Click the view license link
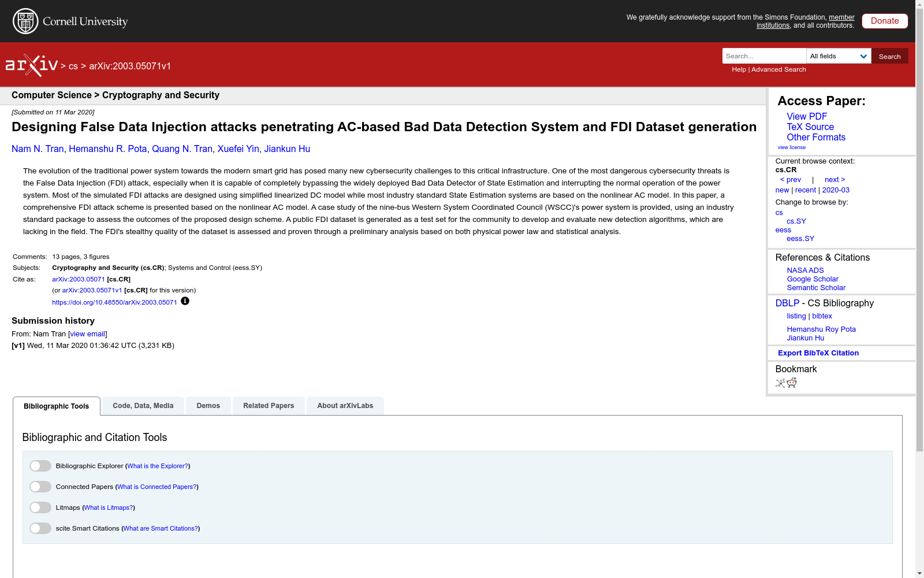 tap(792, 147)
